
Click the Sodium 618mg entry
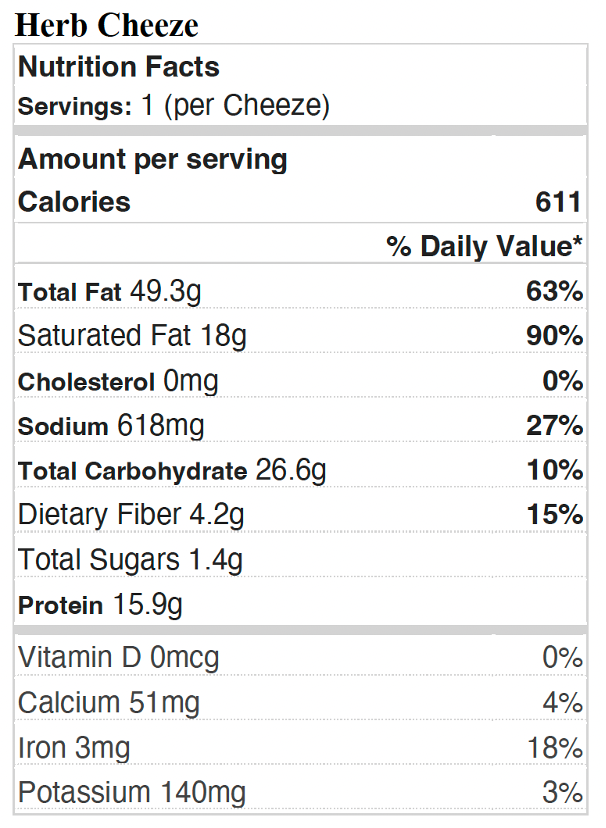click(x=111, y=426)
